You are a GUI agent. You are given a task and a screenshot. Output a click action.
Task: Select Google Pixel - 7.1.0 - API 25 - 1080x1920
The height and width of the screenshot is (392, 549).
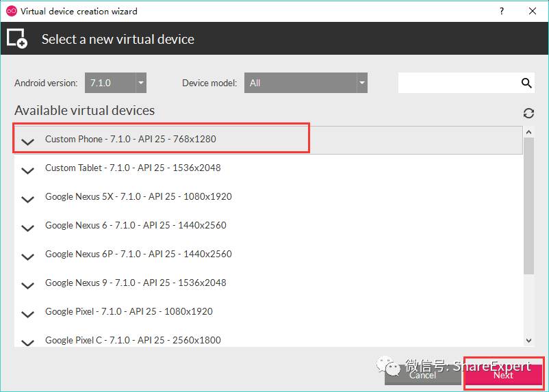268,312
